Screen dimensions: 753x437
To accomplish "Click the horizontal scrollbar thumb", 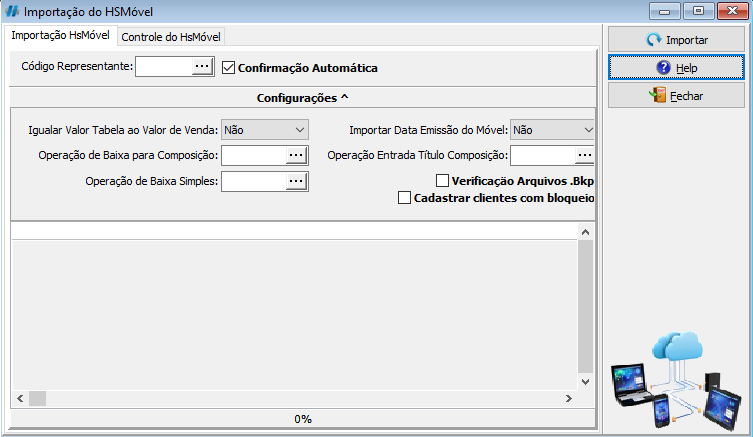I will click(37, 398).
